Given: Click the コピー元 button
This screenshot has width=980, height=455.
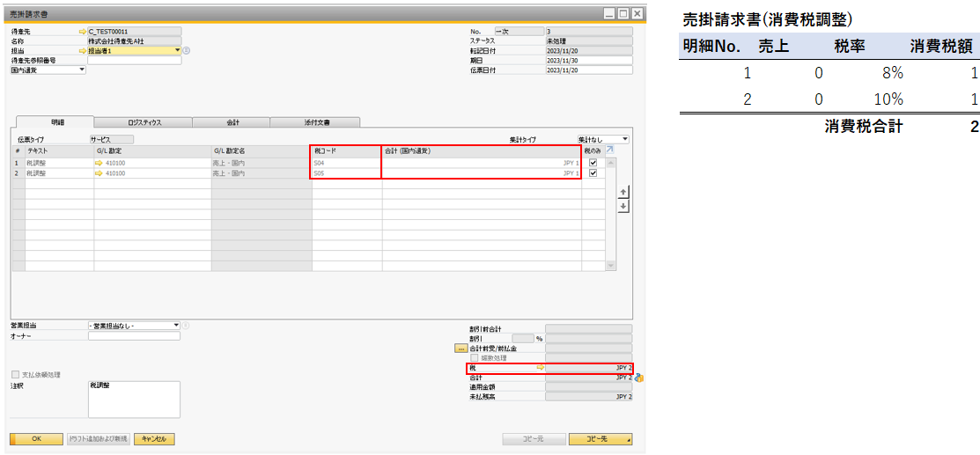Looking at the screenshot, I should (534, 439).
